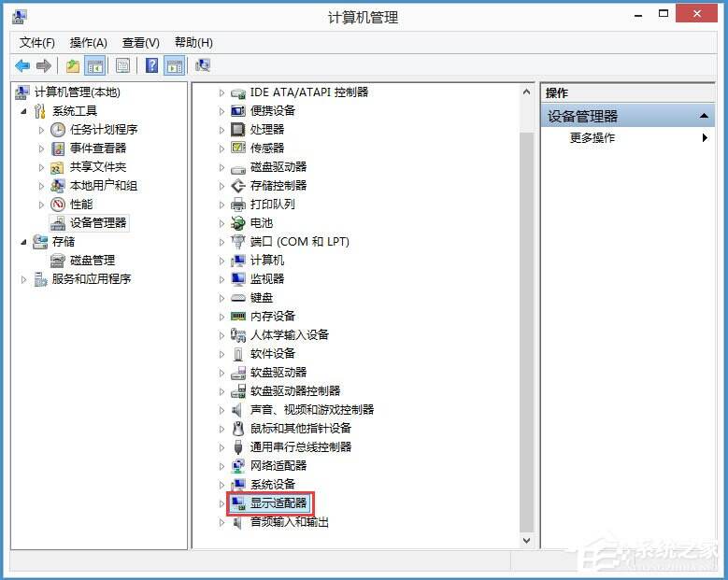Collapse the 存储 tree node

(x=23, y=242)
